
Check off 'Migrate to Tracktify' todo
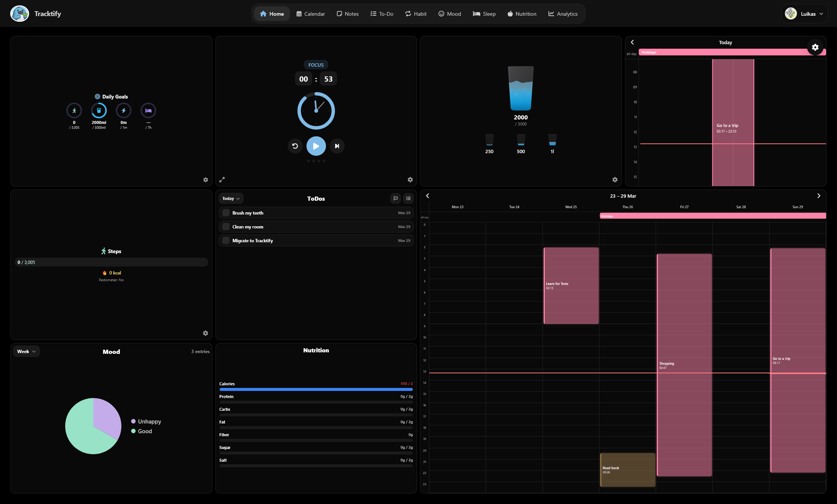point(226,240)
